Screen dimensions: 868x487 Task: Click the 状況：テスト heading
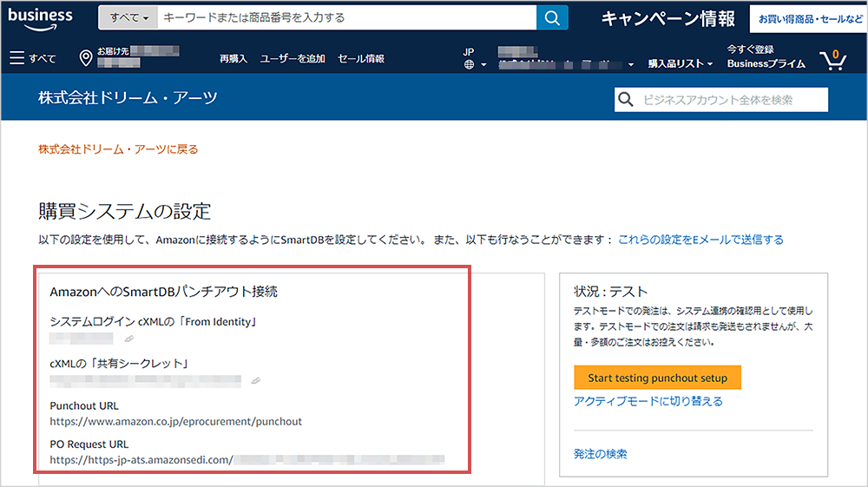point(610,292)
